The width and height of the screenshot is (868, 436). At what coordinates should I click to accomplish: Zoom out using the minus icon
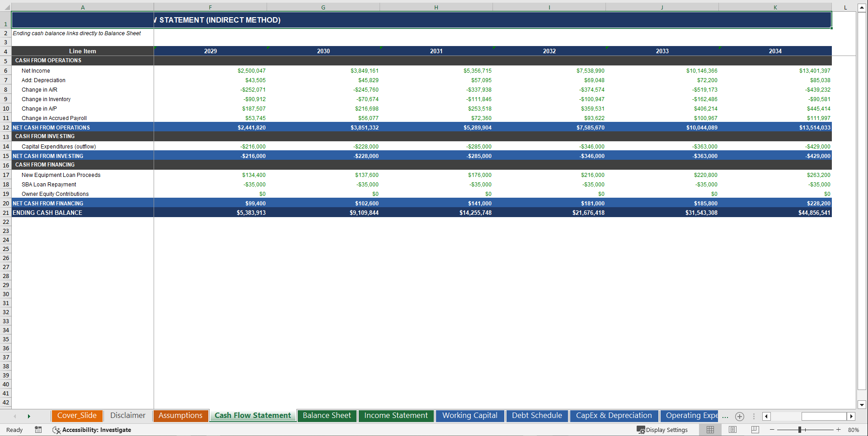click(x=772, y=430)
